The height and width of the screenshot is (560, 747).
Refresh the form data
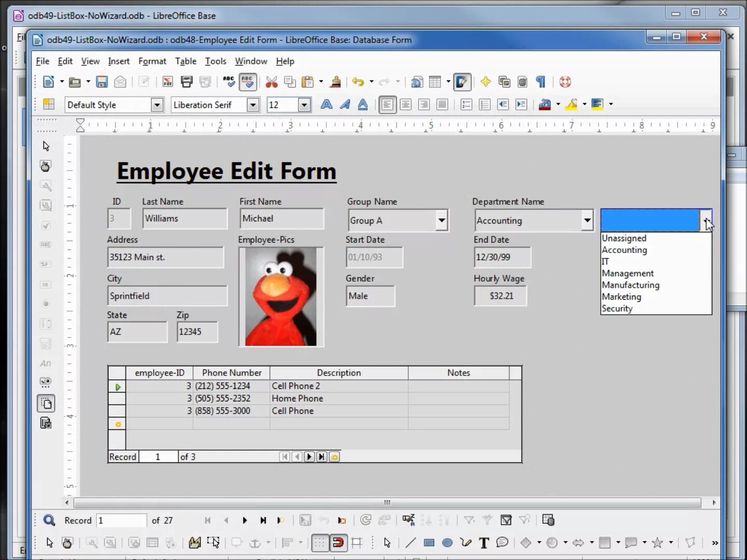pos(366,520)
